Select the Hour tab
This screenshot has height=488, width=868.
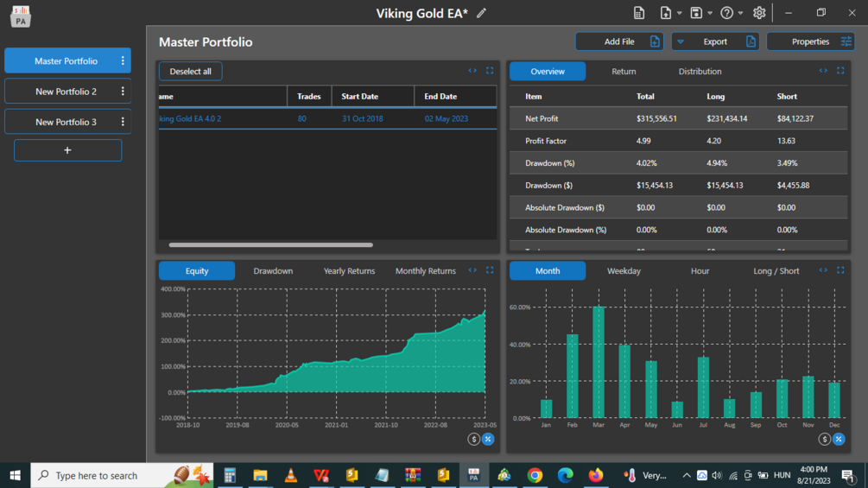(x=700, y=271)
